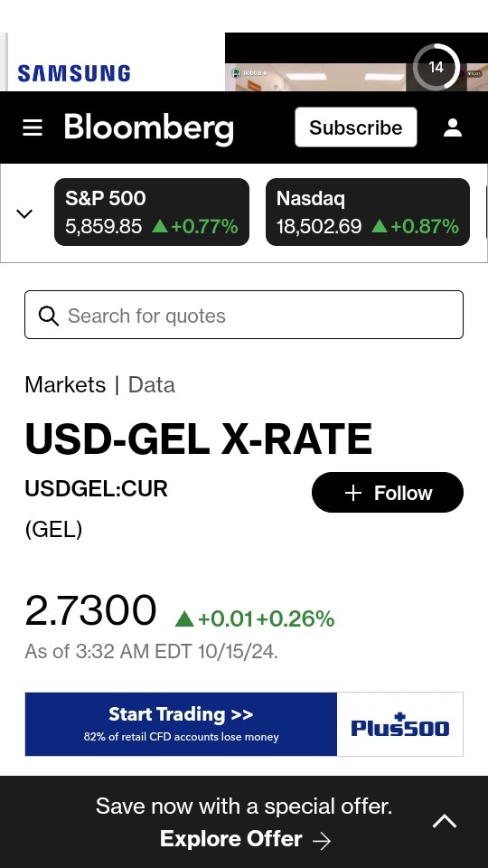The image size is (488, 868).
Task: Click the plus icon in Follow button
Action: tap(353, 493)
